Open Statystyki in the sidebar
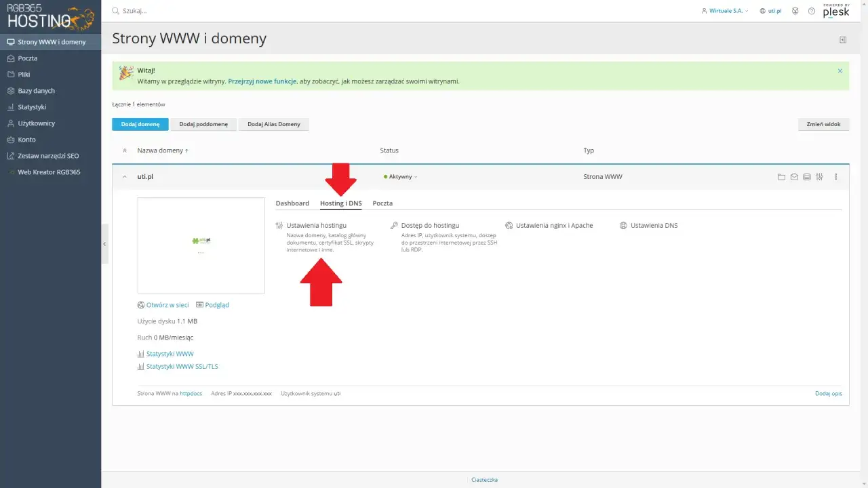 click(50, 107)
